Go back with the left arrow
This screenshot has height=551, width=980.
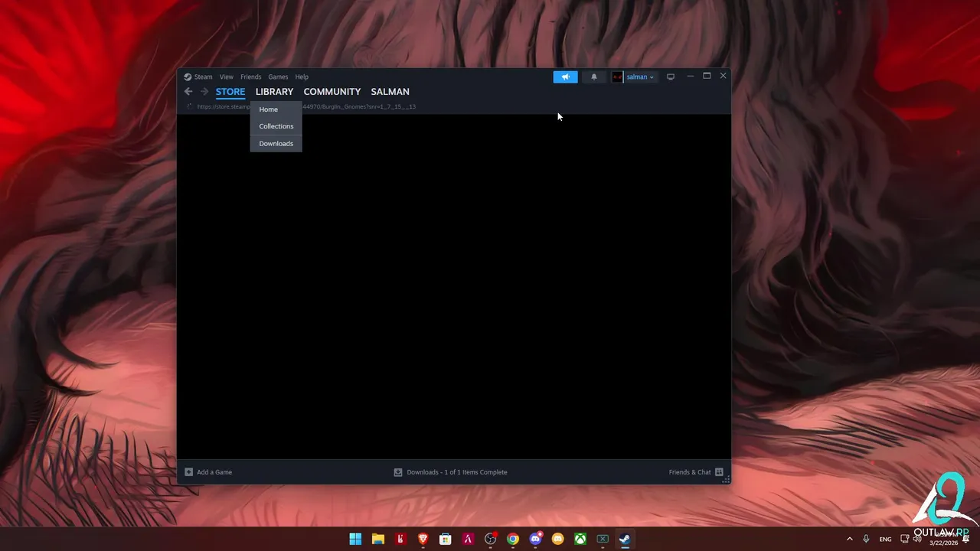click(188, 92)
